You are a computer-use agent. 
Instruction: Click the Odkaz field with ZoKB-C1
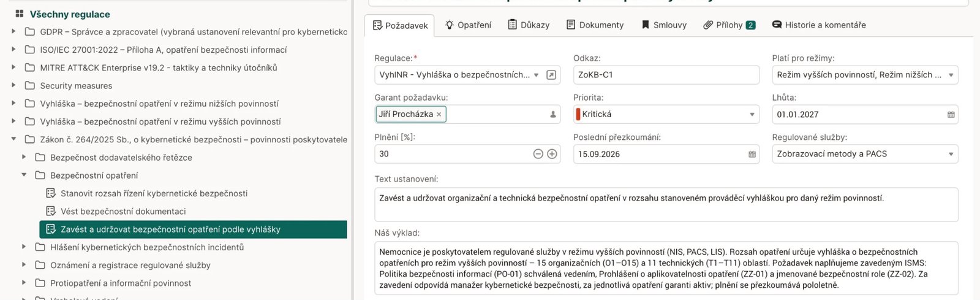pos(666,75)
